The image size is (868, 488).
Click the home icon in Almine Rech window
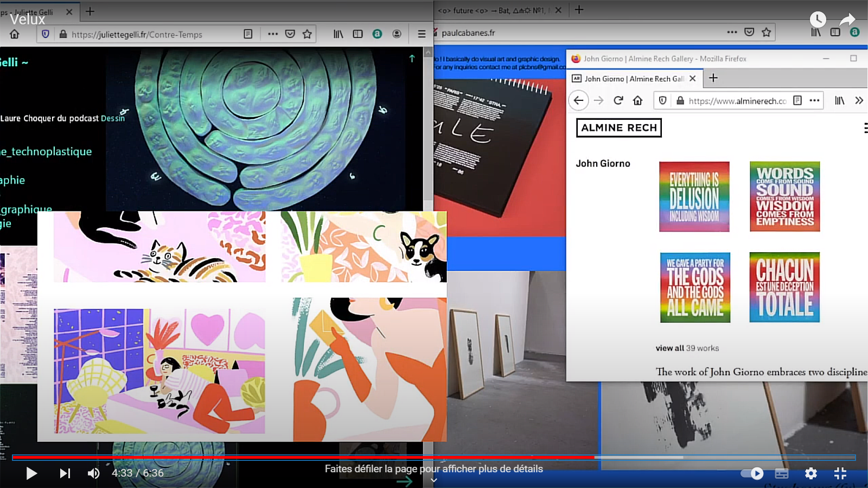click(638, 100)
